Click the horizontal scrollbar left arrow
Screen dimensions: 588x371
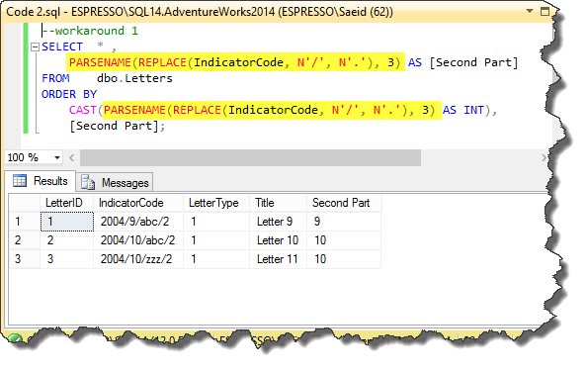point(71,157)
